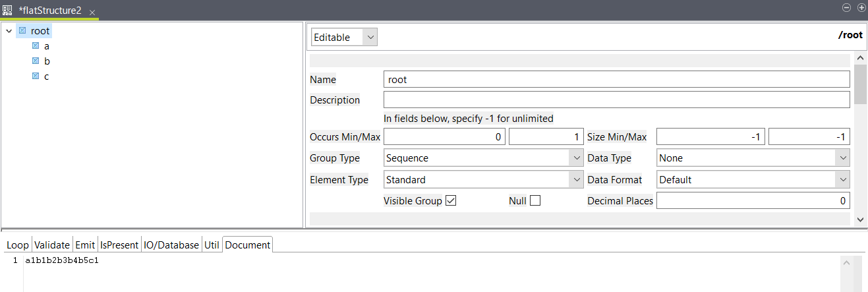Open the Validate tab
The width and height of the screenshot is (868, 292).
(52, 245)
